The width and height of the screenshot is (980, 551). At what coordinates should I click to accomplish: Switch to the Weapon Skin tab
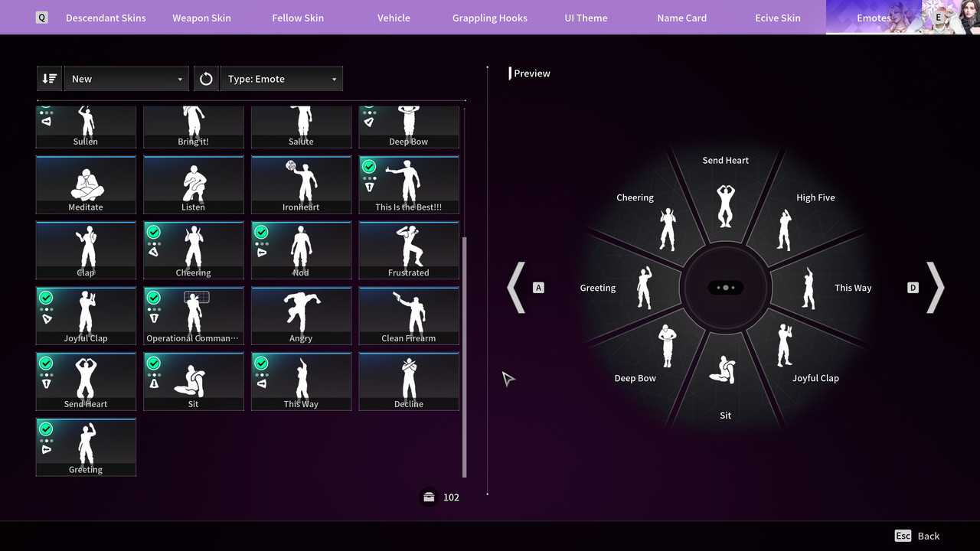pyautogui.click(x=201, y=18)
